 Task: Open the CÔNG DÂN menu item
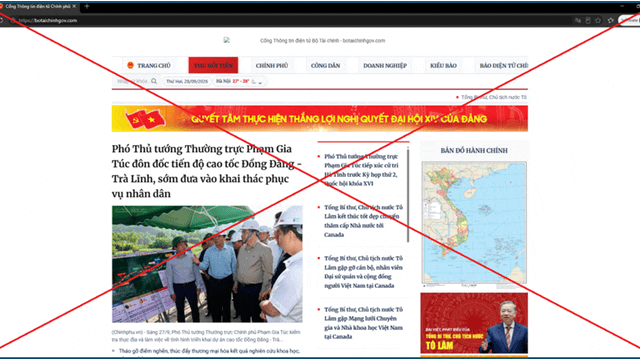[325, 65]
